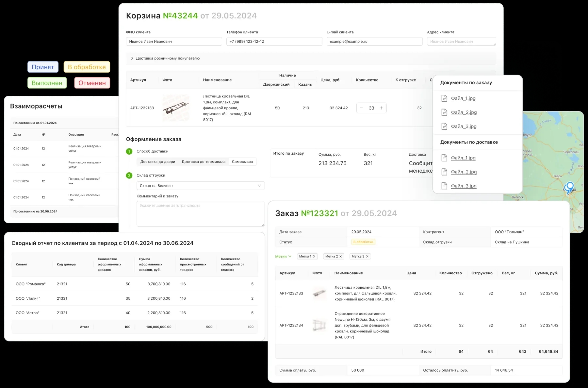The width and height of the screenshot is (588, 388).
Task: Click the Выполнен status badge
Action: point(47,83)
